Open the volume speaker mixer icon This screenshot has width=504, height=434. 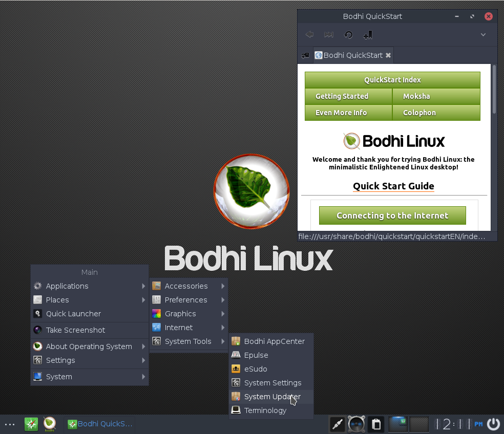356,424
